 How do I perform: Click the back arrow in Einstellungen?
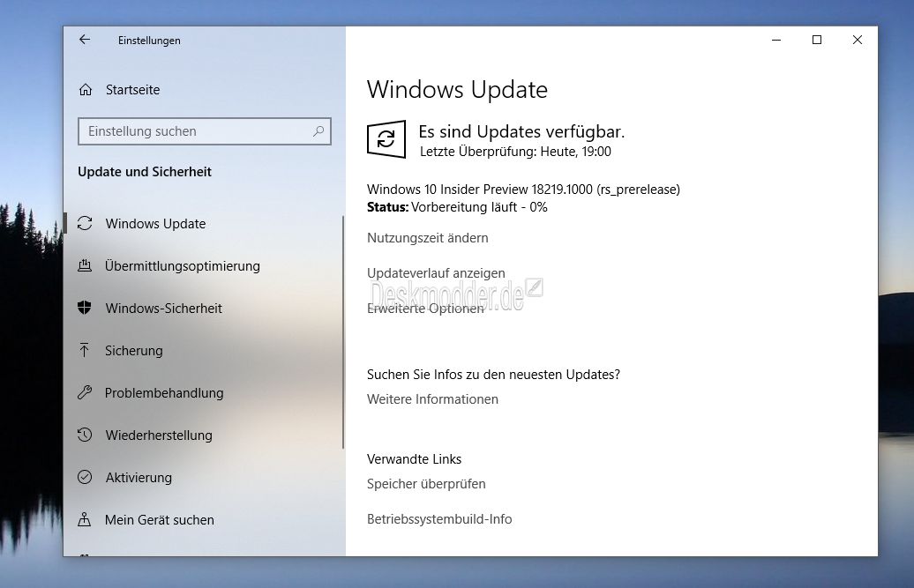click(x=85, y=40)
